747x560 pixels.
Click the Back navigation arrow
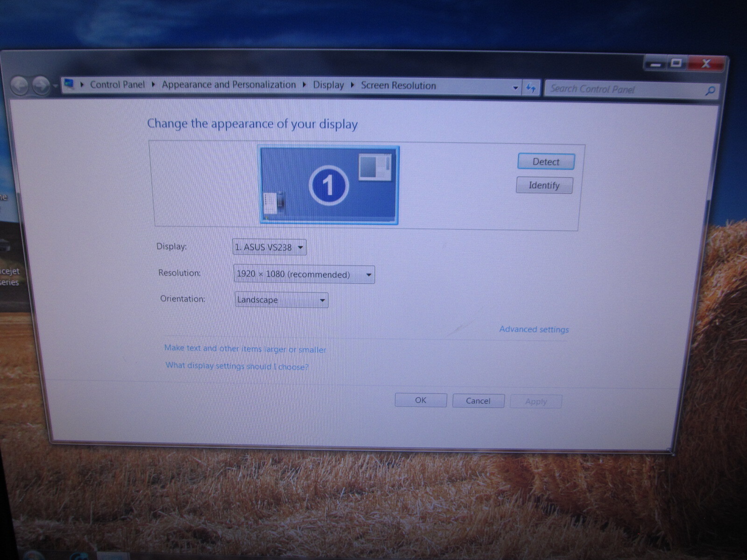point(20,86)
